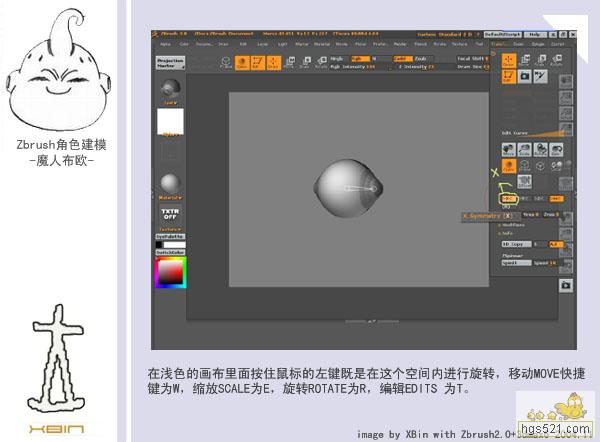This screenshot has height=442, width=600.
Task: Pick a color in the rainbow color picker
Action: point(171,272)
